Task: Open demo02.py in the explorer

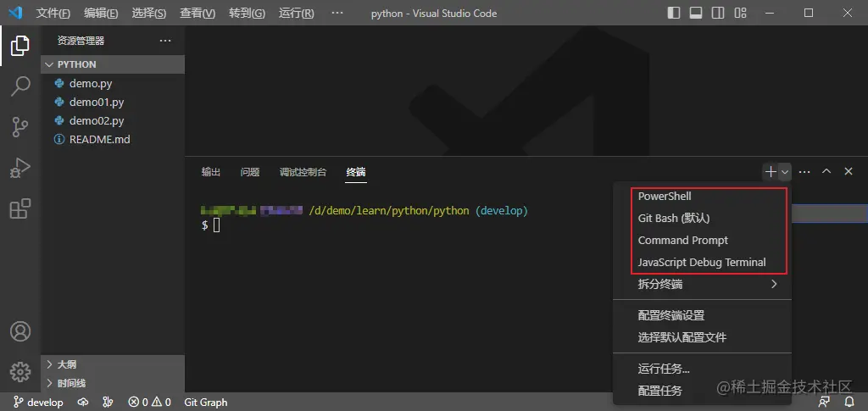Action: 113,120
